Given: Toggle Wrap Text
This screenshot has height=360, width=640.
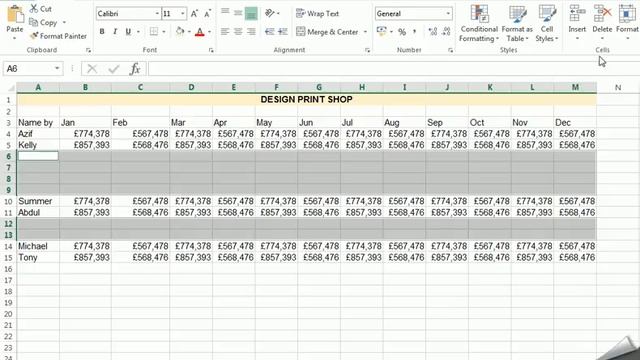Looking at the screenshot, I should (x=318, y=13).
